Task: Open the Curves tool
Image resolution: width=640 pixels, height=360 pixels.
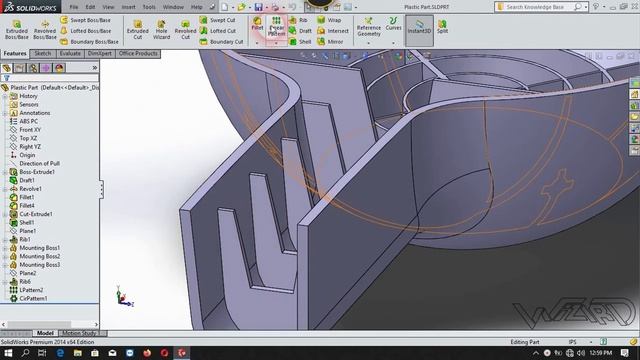Action: (393, 24)
